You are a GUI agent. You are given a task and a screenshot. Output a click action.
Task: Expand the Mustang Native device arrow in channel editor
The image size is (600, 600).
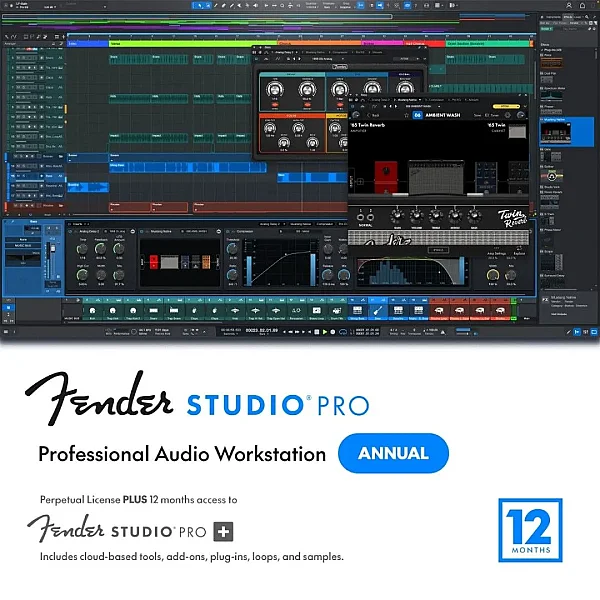[218, 232]
